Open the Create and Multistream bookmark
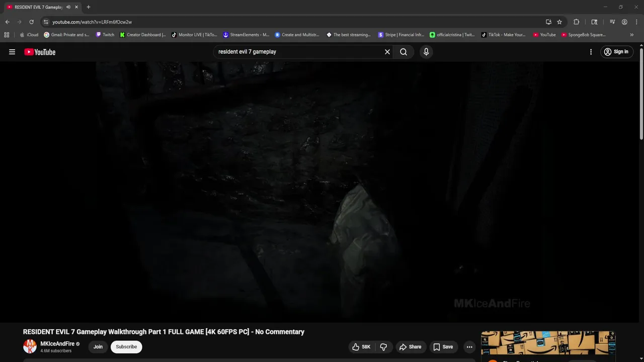 pyautogui.click(x=297, y=35)
